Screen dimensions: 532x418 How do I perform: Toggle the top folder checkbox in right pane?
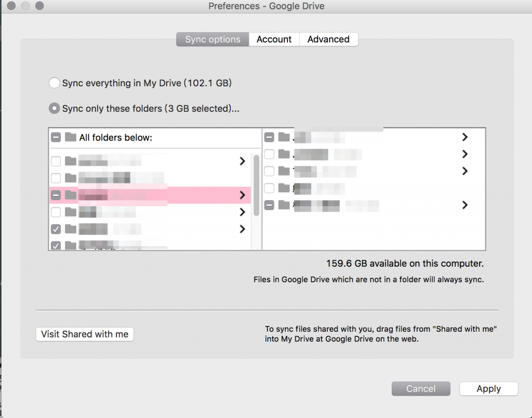pos(270,137)
